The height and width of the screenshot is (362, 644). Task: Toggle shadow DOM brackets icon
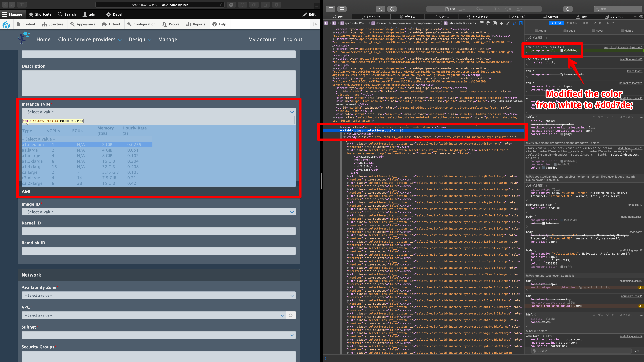tap(514, 23)
